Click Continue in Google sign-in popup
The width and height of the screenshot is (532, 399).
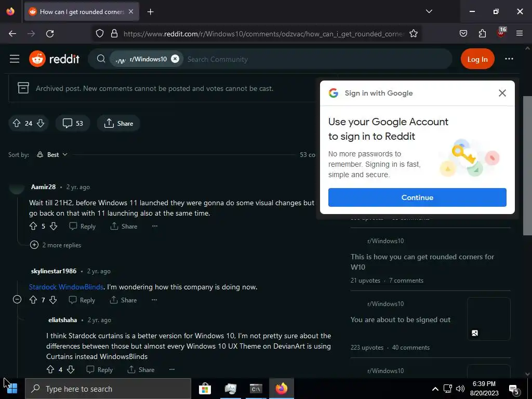point(417,197)
